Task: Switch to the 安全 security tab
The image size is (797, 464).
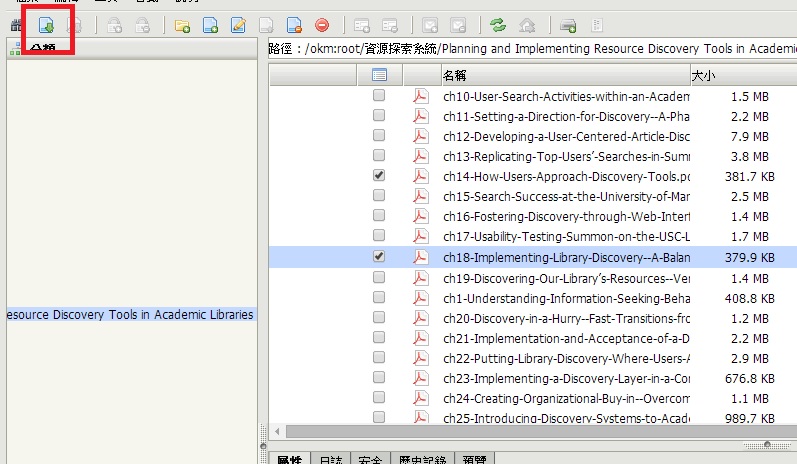Action: pos(370,459)
